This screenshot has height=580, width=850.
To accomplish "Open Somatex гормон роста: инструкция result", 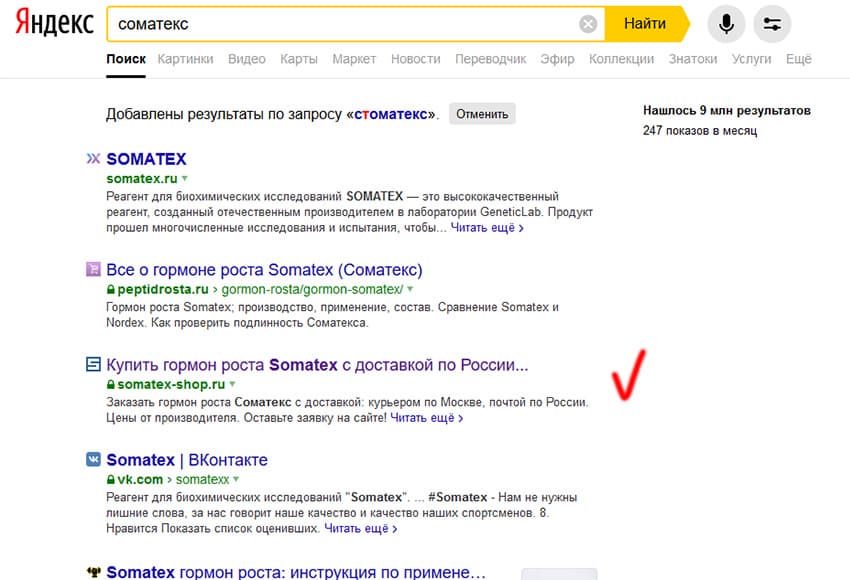I will click(296, 572).
